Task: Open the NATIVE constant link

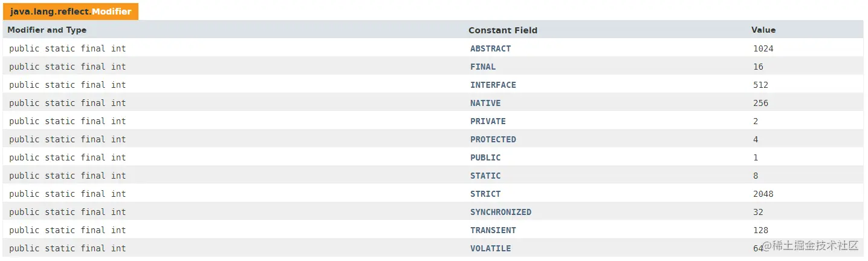Action: (x=485, y=103)
